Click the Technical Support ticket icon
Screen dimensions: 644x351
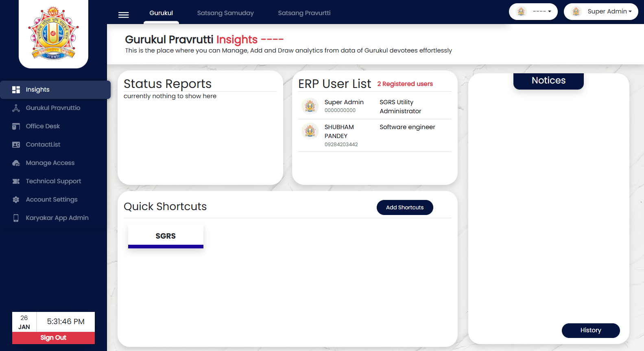coord(16,181)
